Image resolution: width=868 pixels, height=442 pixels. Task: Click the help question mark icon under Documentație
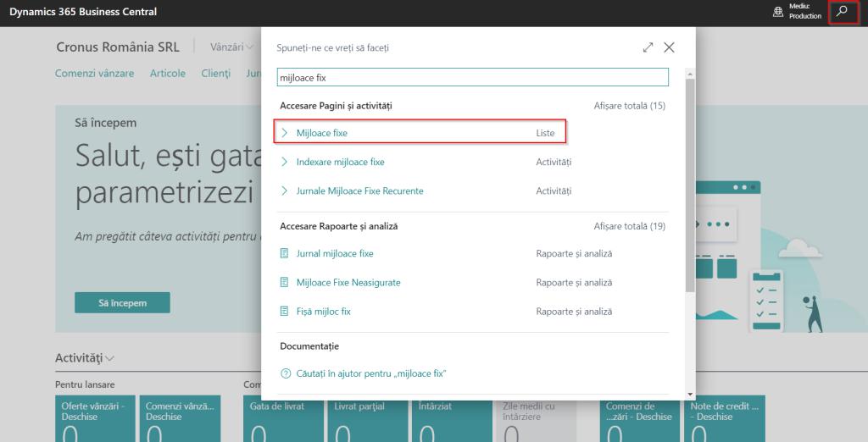click(x=285, y=373)
